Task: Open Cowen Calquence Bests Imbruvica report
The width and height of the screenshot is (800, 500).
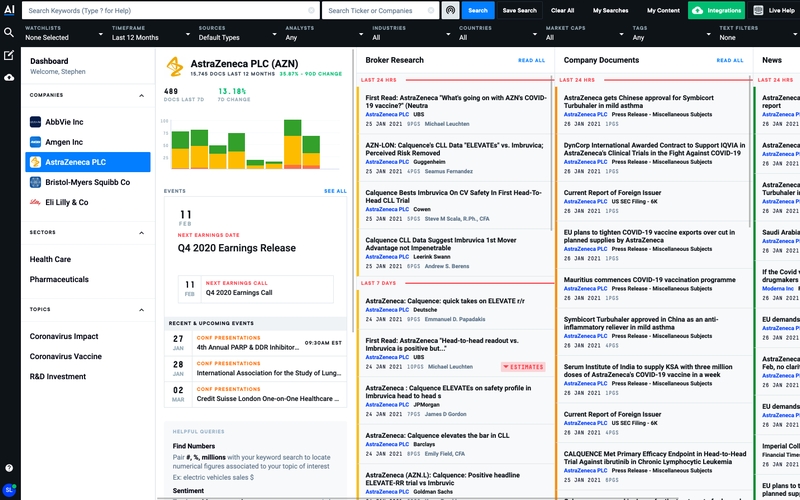Action: (x=456, y=205)
